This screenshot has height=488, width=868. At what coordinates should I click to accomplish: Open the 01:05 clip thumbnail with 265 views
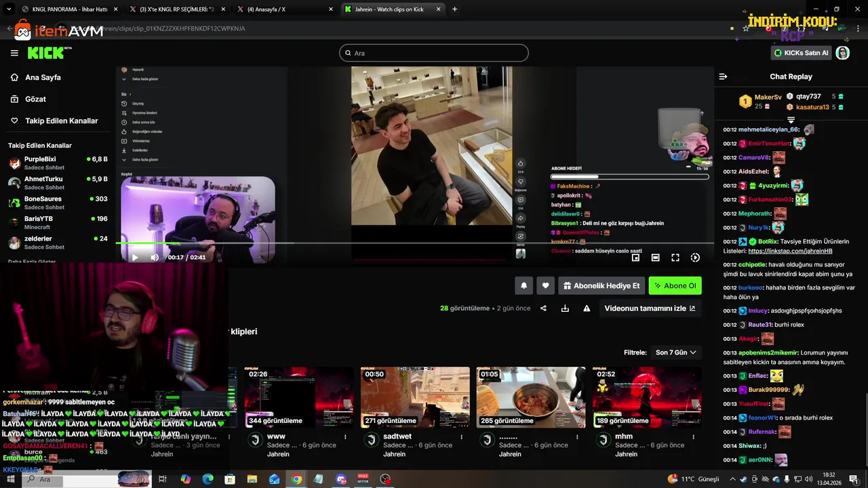point(531,397)
